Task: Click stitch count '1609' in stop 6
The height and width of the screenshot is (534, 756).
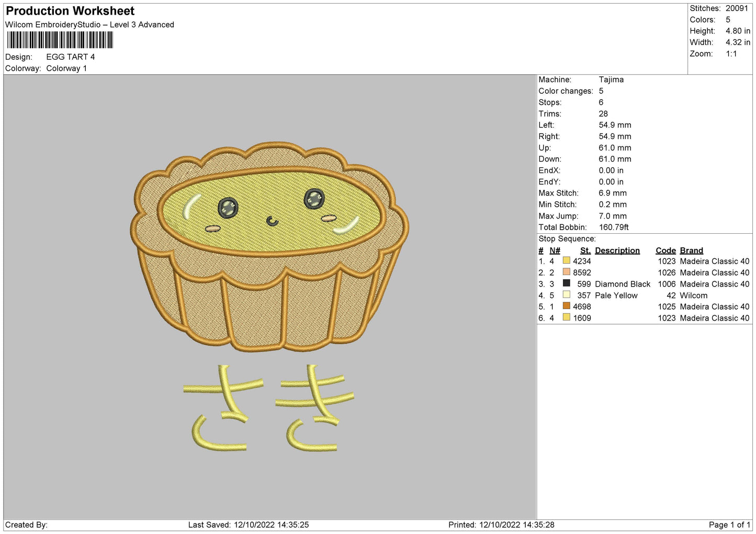Action: tap(582, 318)
